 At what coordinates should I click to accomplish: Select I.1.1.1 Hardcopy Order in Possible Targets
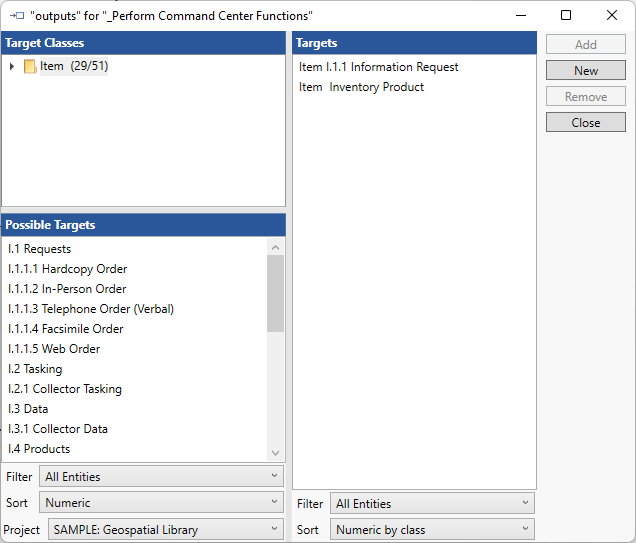pos(68,269)
